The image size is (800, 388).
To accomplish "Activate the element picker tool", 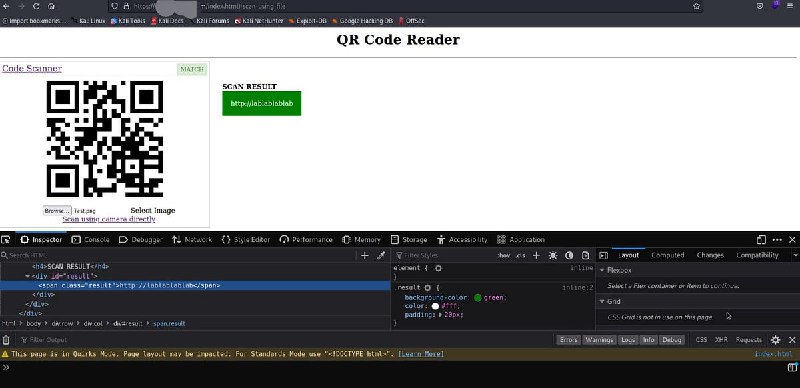I will pyautogui.click(x=6, y=239).
